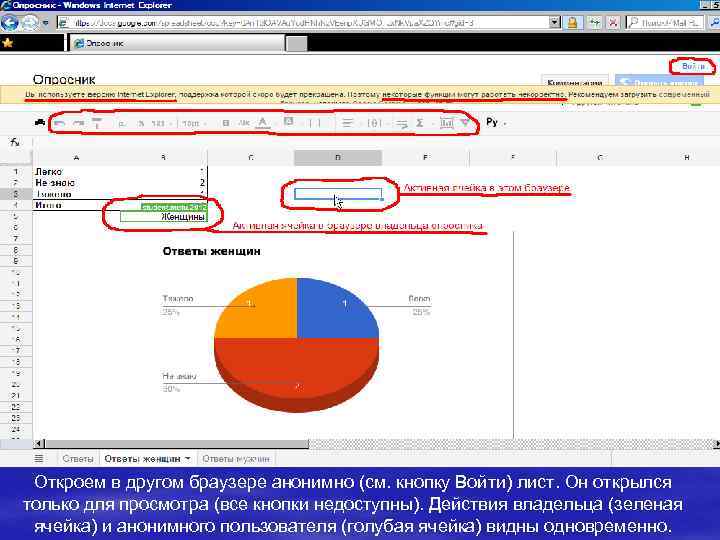Click the horizontal scrollbar right arrow
The width and height of the screenshot is (720, 540).
pos(716,444)
